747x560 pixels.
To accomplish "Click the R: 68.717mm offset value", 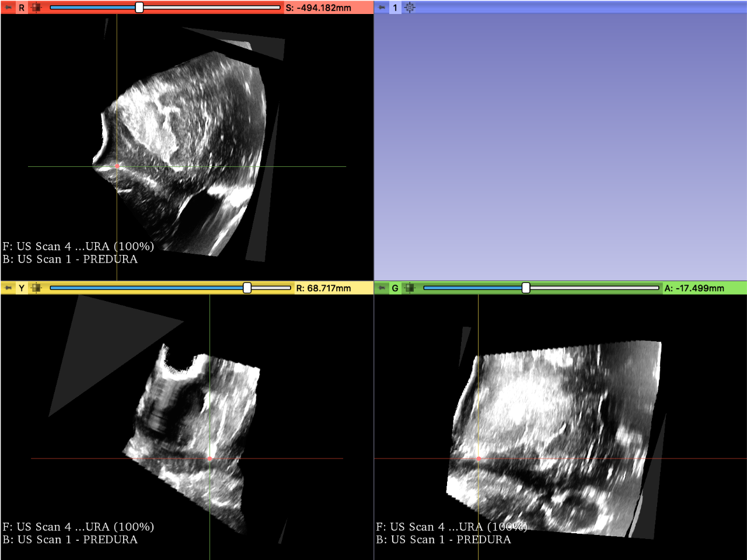I will pos(324,288).
